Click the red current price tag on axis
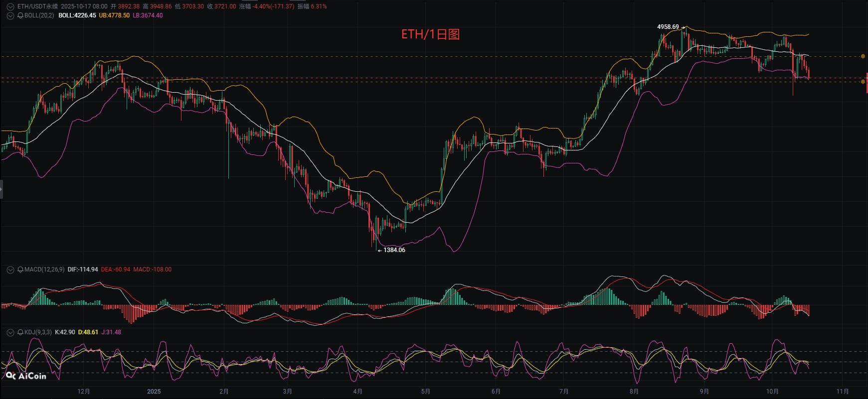 pos(867,82)
